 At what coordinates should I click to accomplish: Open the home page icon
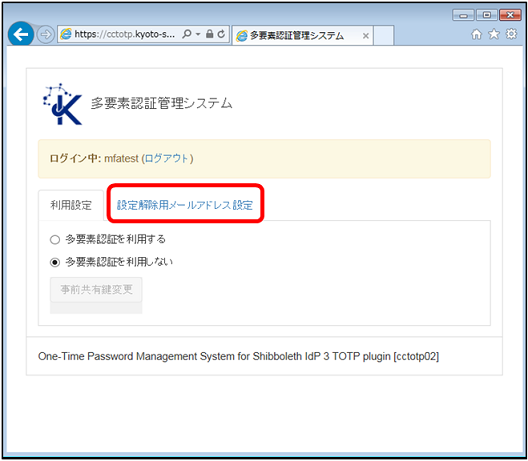[x=476, y=34]
